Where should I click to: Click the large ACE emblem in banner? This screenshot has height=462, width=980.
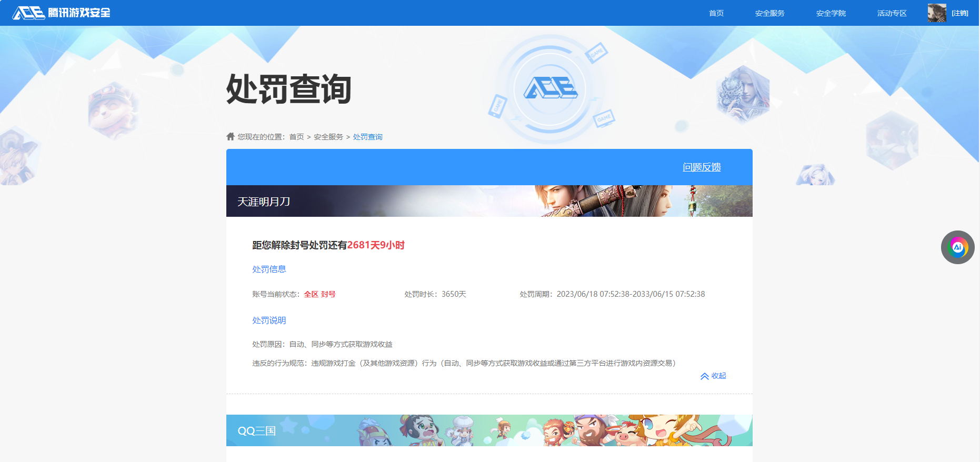pos(550,88)
